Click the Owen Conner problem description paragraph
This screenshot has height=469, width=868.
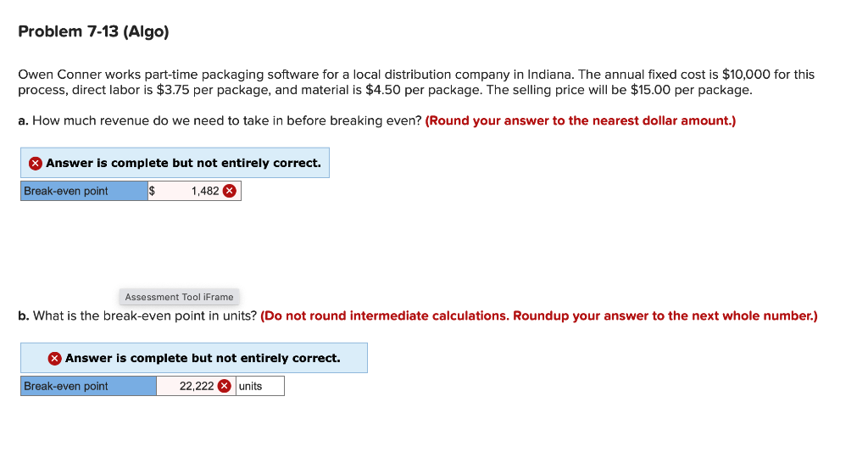tap(416, 82)
